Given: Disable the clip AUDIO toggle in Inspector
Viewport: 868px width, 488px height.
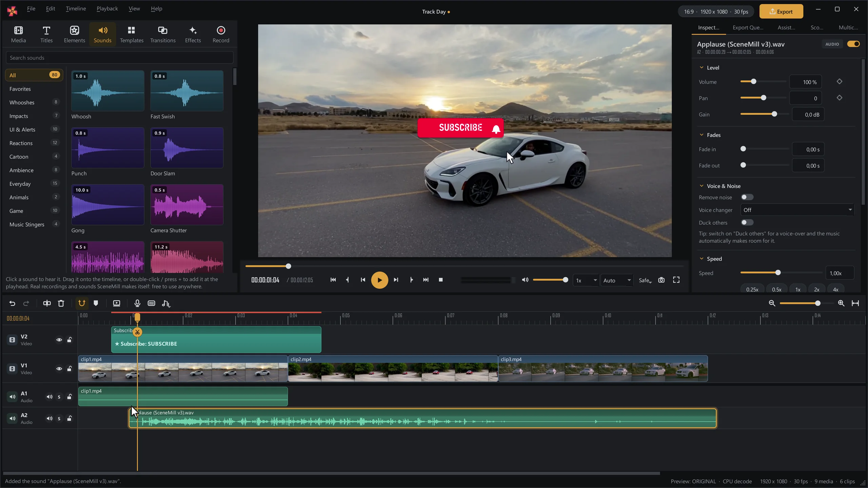Looking at the screenshot, I should pyautogui.click(x=853, y=44).
